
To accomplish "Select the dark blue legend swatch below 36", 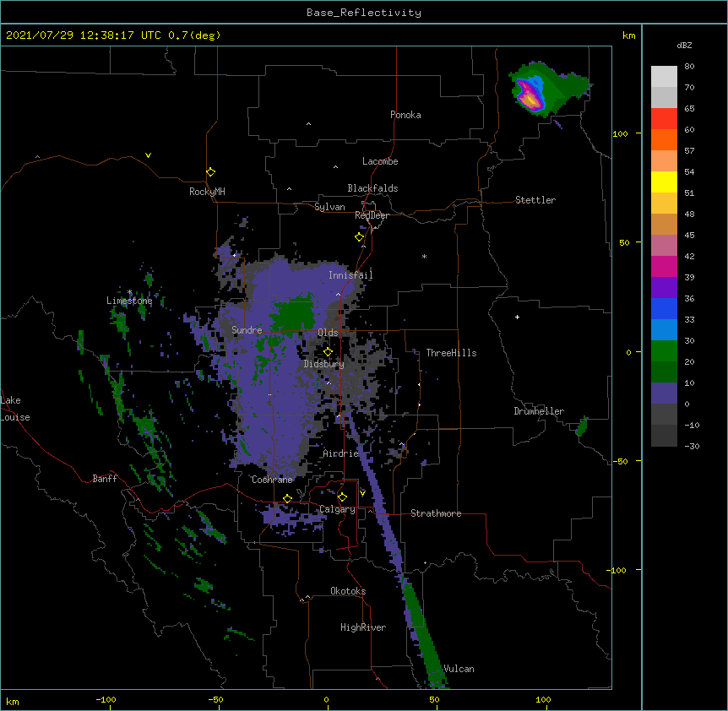I will [664, 308].
